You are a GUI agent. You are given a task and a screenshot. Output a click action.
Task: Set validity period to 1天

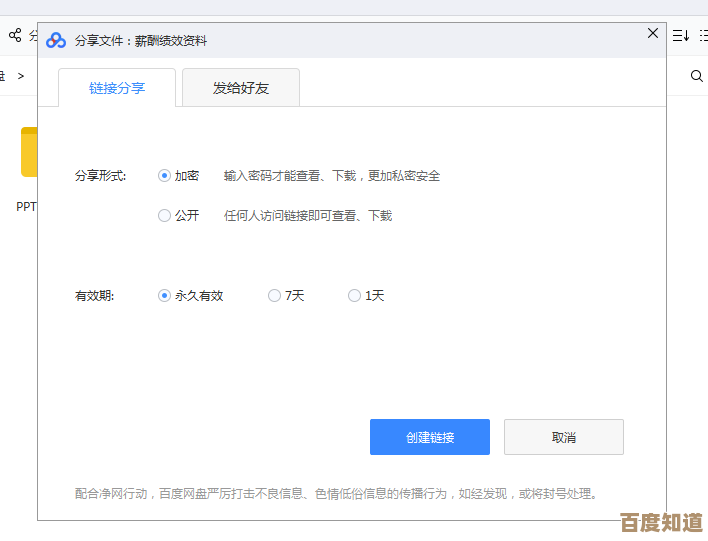pos(354,295)
